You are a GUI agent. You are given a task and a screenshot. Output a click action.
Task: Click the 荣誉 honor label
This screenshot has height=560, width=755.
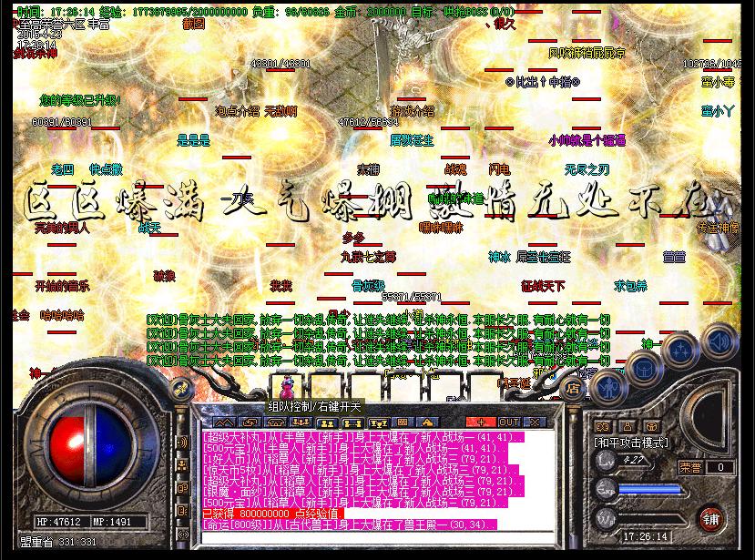(689, 467)
